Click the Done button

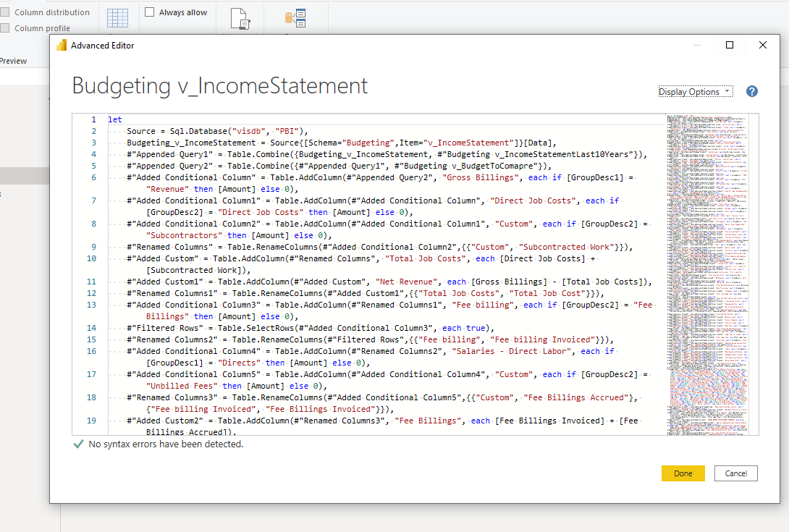coord(683,473)
